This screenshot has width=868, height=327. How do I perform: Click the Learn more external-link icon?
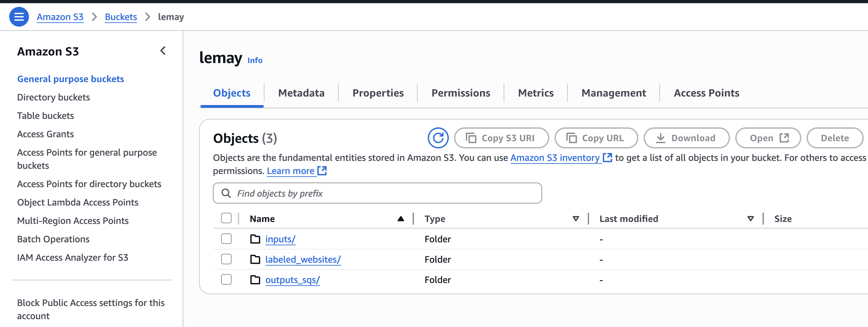[322, 171]
